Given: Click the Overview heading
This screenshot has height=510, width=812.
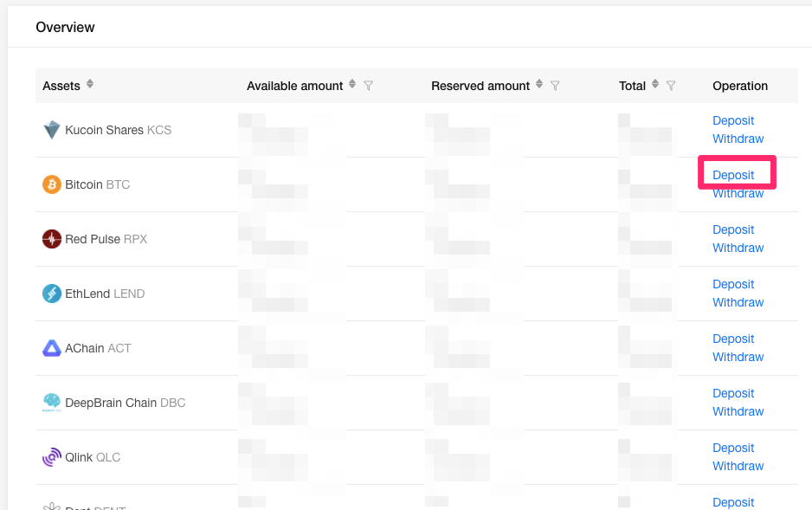Looking at the screenshot, I should (65, 28).
